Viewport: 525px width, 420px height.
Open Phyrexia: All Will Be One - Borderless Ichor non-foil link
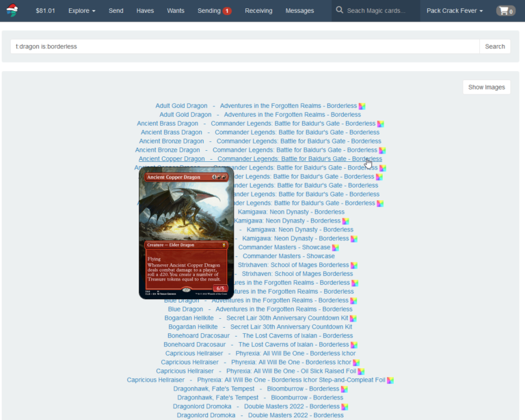tap(295, 353)
